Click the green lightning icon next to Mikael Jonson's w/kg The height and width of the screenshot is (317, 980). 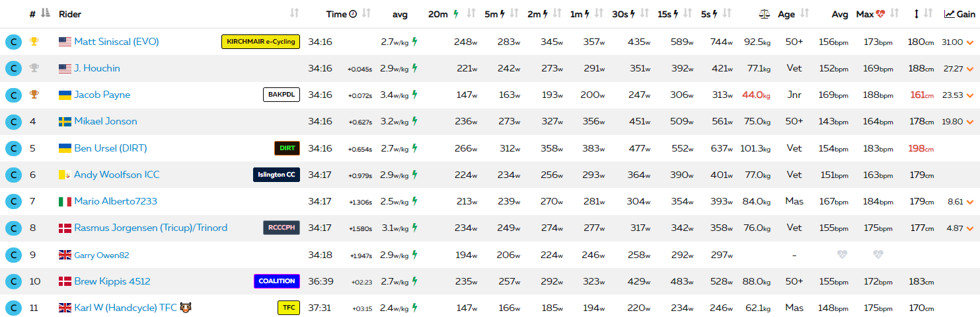click(415, 121)
